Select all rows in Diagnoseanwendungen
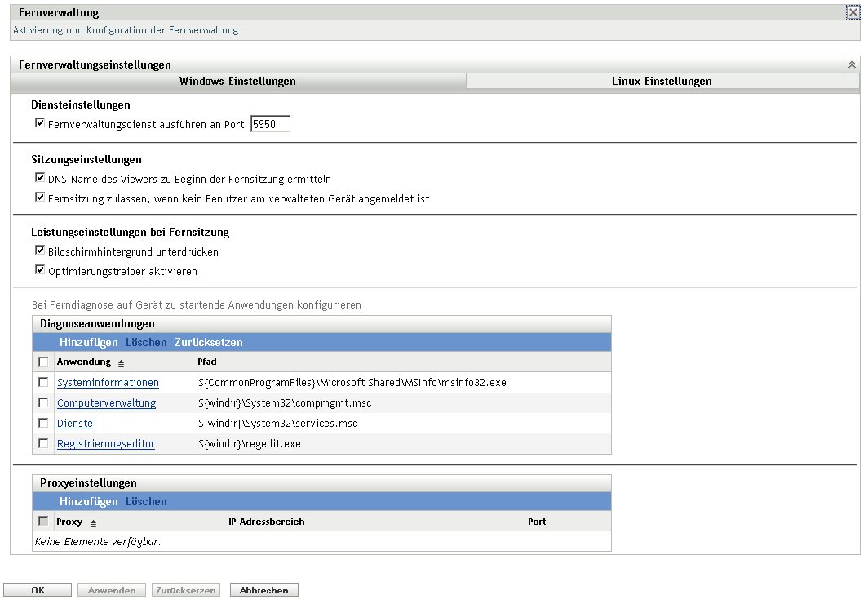The image size is (868, 600). 44,362
